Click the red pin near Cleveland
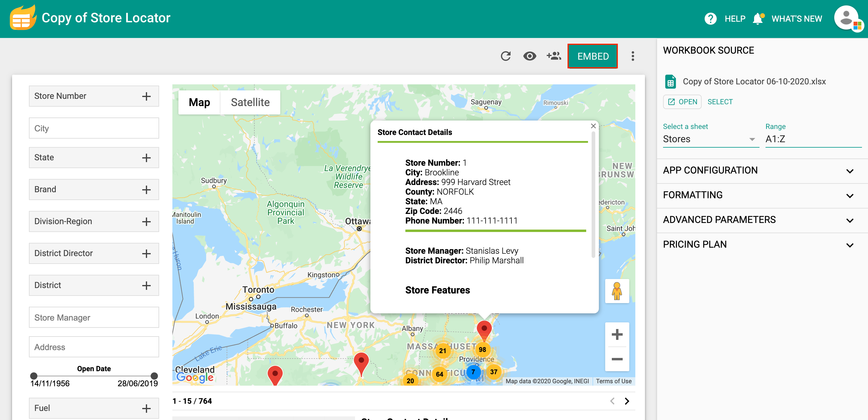The height and width of the screenshot is (420, 868). click(x=275, y=375)
